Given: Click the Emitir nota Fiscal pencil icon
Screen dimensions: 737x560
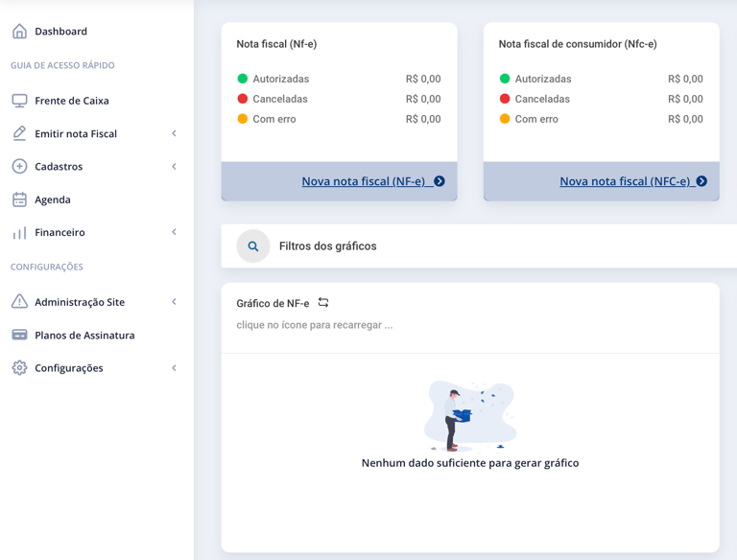Looking at the screenshot, I should tap(19, 133).
